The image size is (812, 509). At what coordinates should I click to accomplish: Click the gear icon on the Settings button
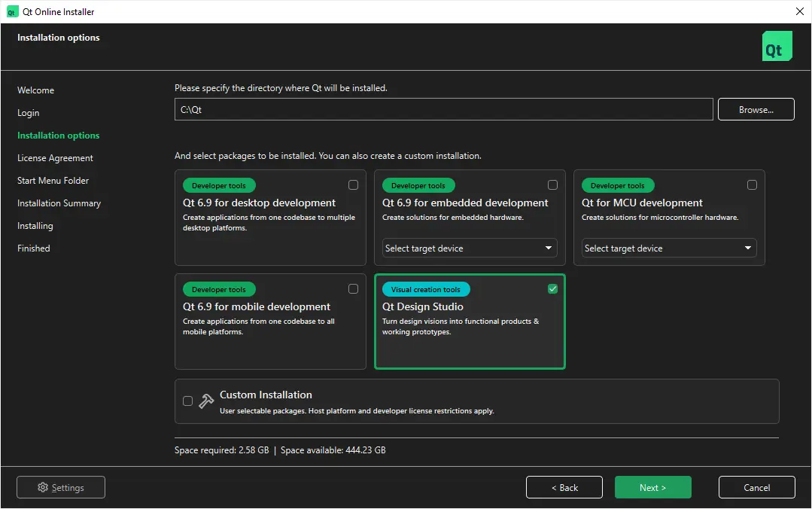click(x=44, y=487)
